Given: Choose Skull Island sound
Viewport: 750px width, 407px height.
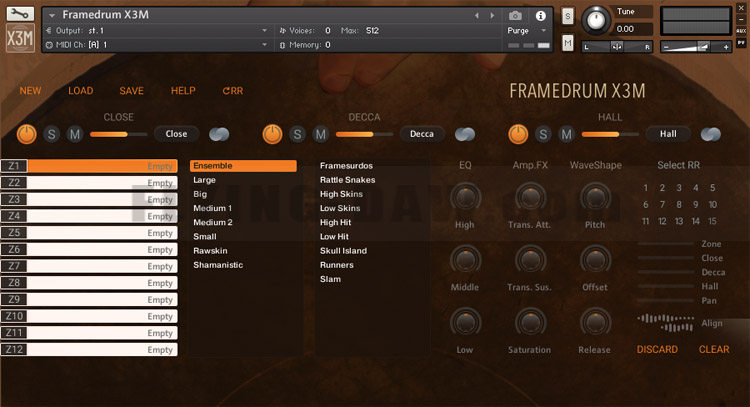Looking at the screenshot, I should click(x=343, y=251).
